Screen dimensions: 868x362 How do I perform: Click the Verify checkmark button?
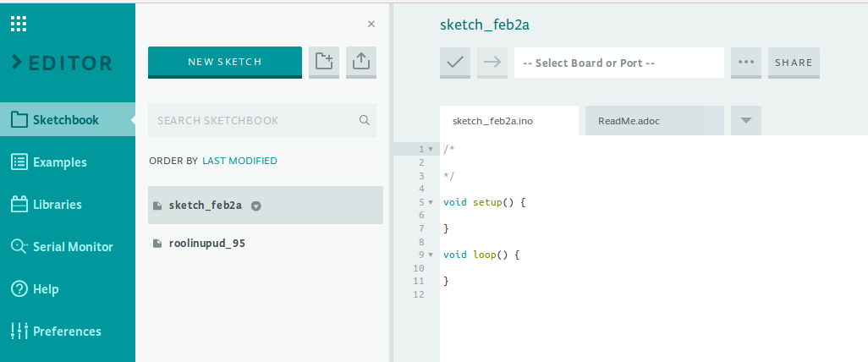point(455,63)
